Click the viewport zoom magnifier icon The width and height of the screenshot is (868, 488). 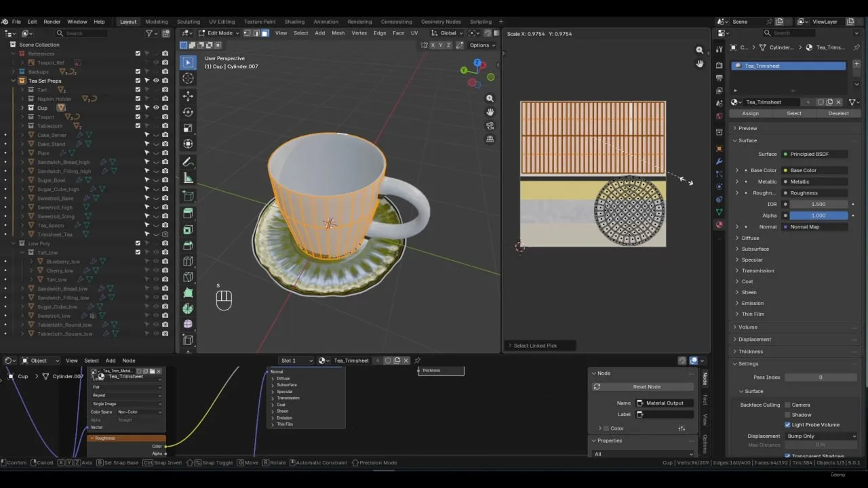(x=490, y=98)
